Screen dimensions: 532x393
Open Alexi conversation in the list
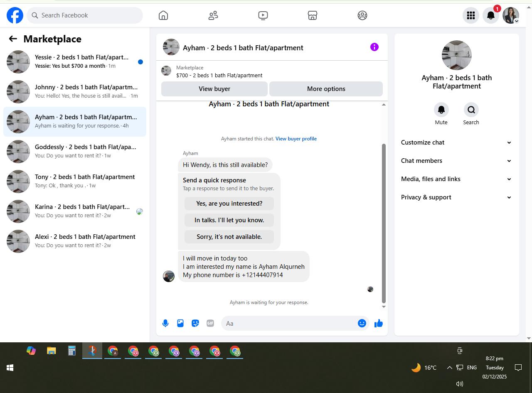(75, 241)
